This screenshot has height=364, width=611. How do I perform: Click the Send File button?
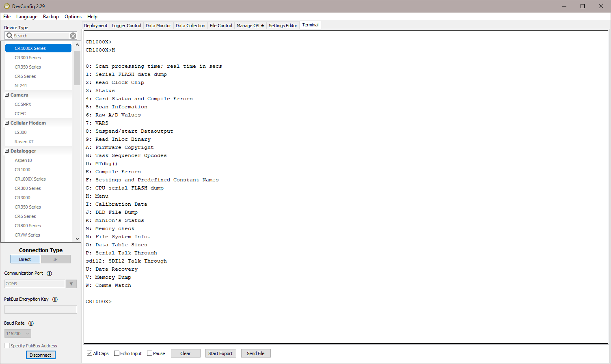pyautogui.click(x=256, y=353)
